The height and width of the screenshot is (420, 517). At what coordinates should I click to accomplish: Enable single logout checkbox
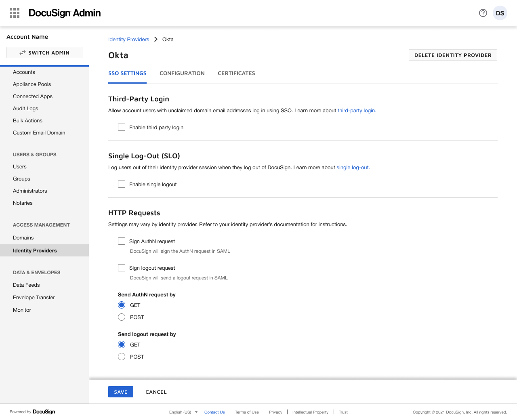(x=122, y=184)
